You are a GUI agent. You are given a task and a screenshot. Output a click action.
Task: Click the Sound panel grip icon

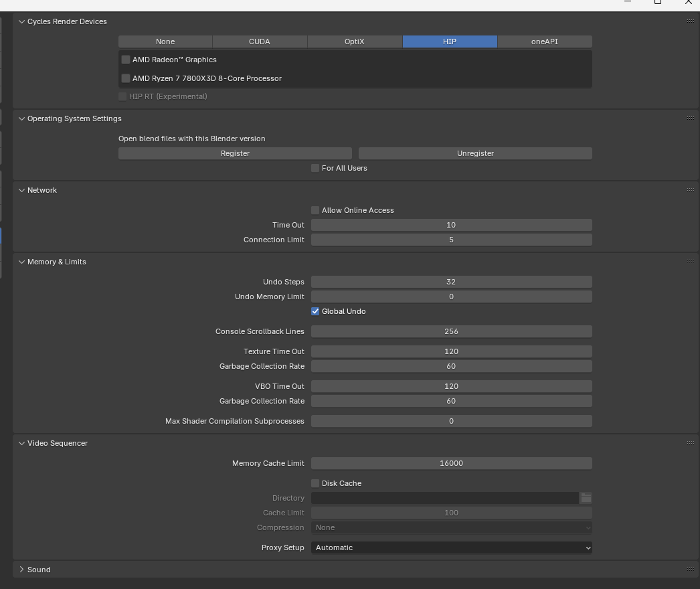(690, 569)
